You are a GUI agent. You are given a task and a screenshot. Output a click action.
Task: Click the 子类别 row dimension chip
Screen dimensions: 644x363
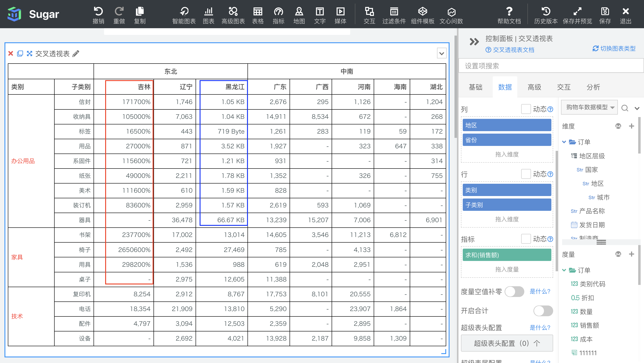pos(507,205)
